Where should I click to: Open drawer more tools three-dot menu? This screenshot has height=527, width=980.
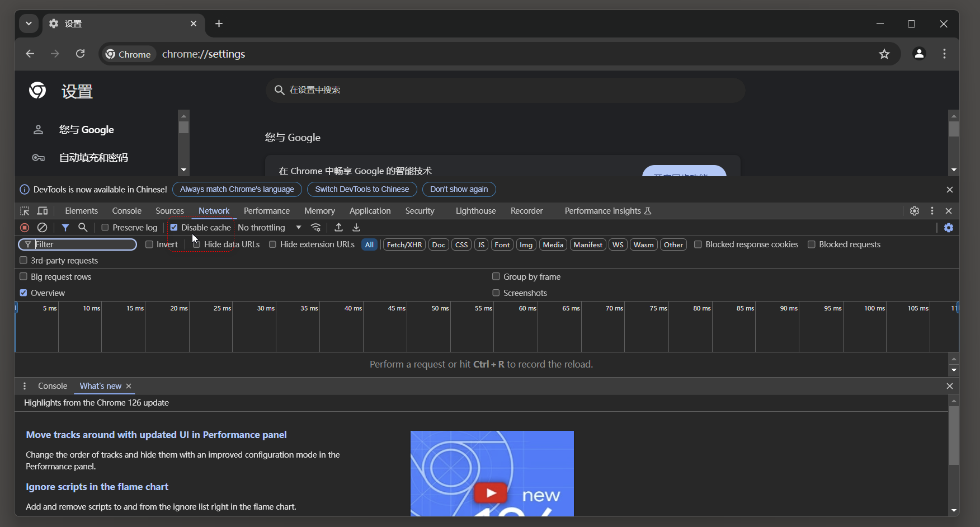click(x=25, y=386)
